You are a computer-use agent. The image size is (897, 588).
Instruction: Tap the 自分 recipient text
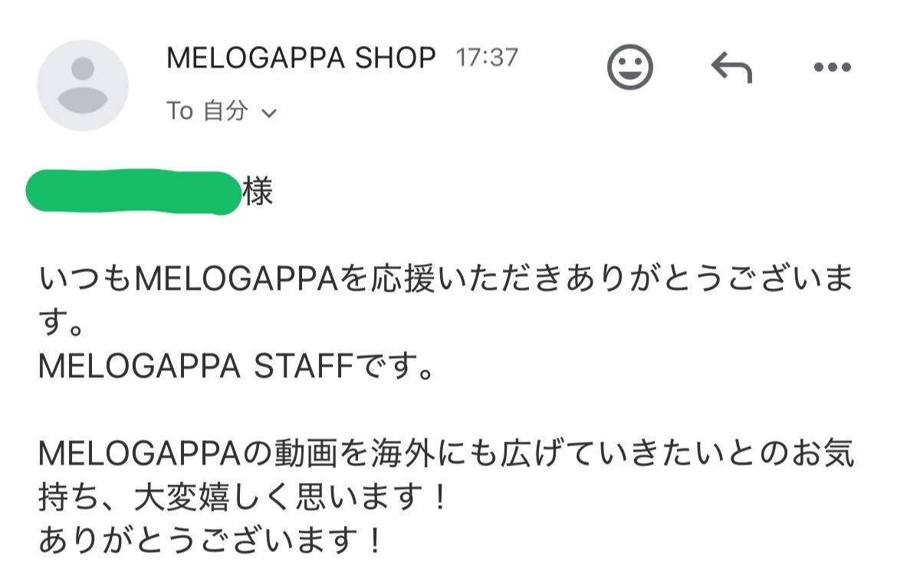(226, 110)
